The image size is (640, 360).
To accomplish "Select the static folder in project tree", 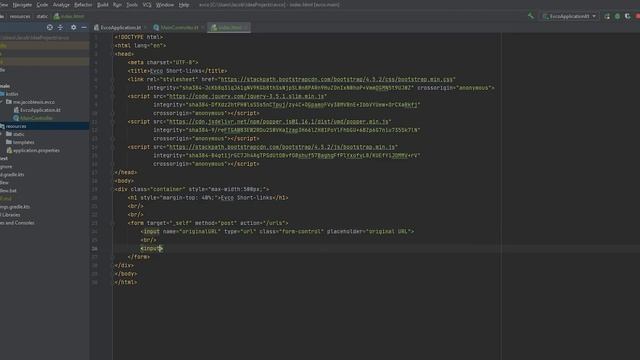I will pyautogui.click(x=18, y=134).
